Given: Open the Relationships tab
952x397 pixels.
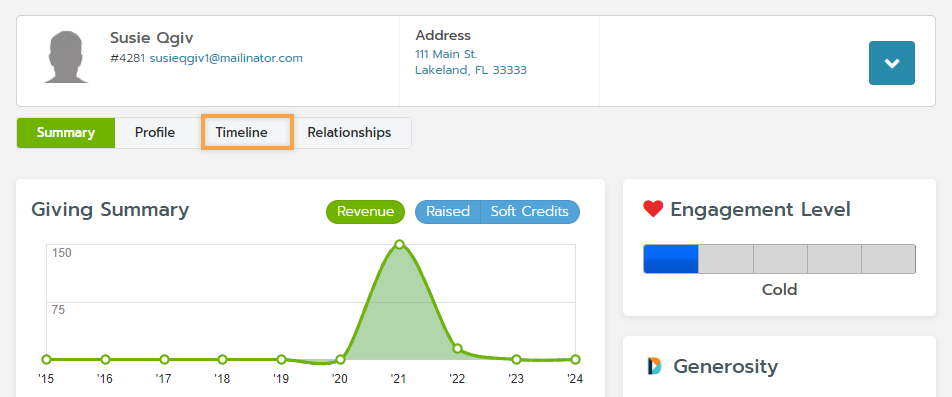Looking at the screenshot, I should coord(349,133).
